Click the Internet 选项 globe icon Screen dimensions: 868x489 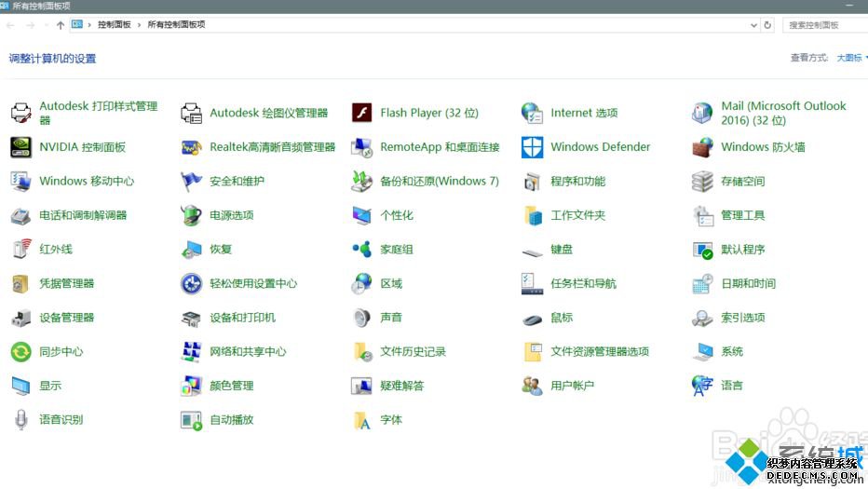coord(533,113)
